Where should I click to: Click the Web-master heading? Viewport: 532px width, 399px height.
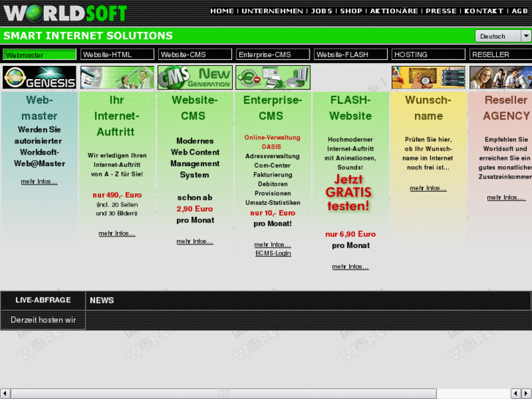[40, 108]
